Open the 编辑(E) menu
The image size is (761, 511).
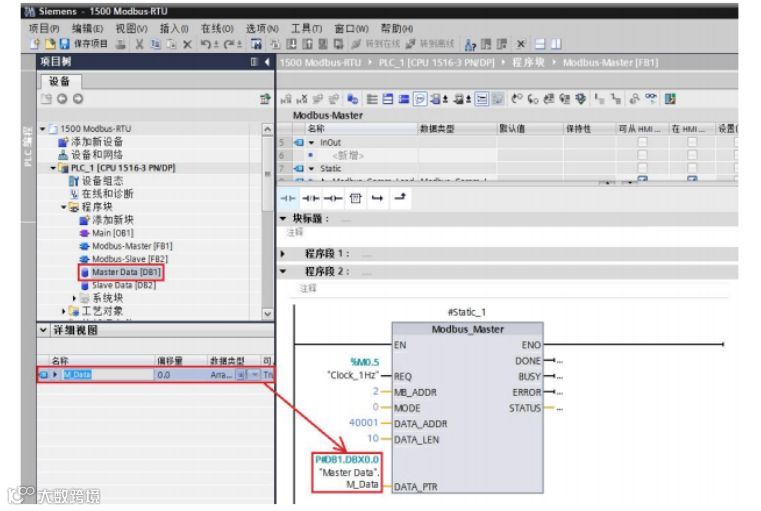click(x=87, y=29)
